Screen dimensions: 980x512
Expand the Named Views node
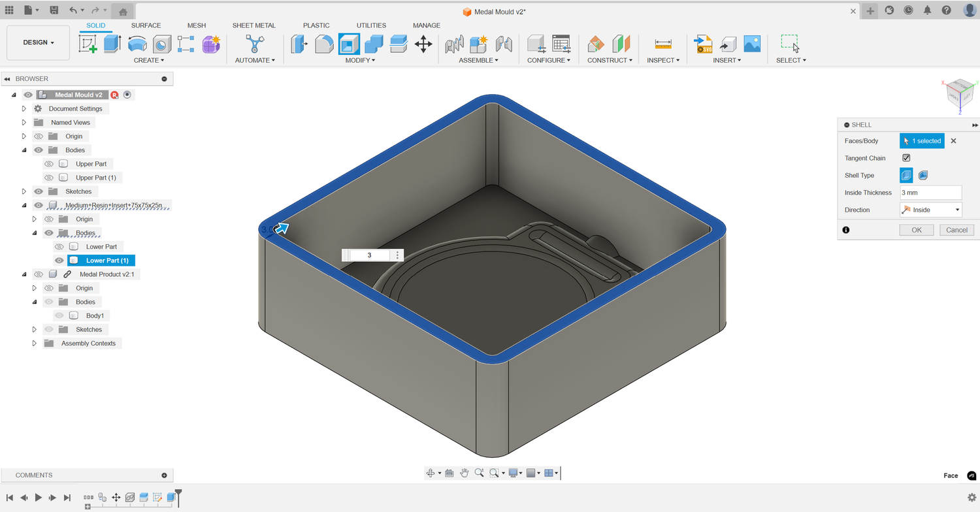tap(24, 122)
